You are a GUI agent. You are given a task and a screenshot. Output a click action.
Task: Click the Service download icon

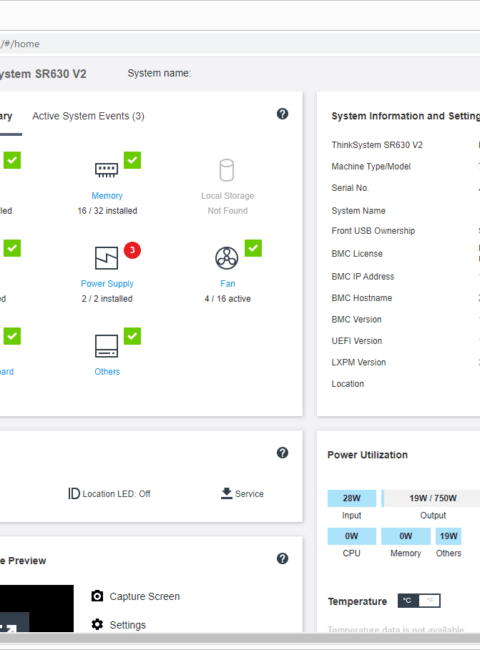tap(226, 493)
